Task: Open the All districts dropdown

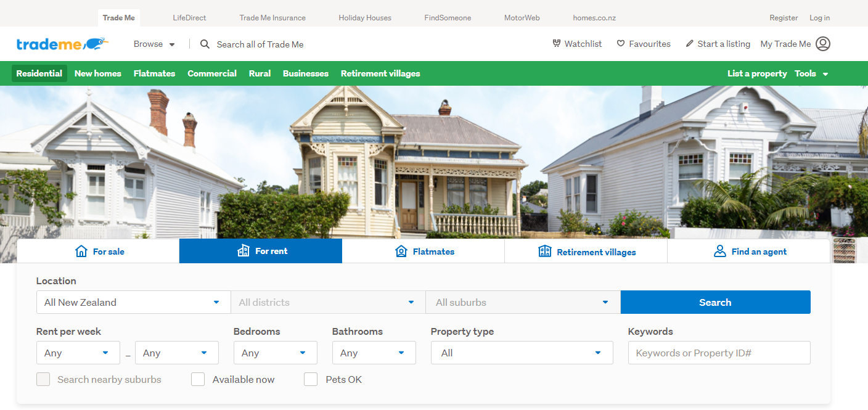Action: point(329,302)
